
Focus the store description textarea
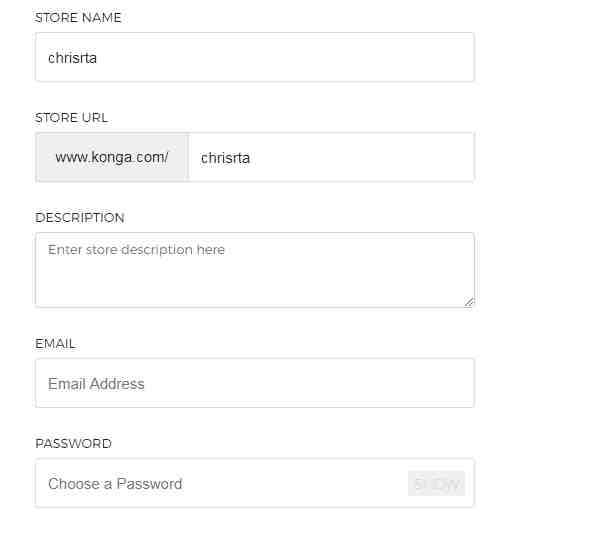point(255,270)
